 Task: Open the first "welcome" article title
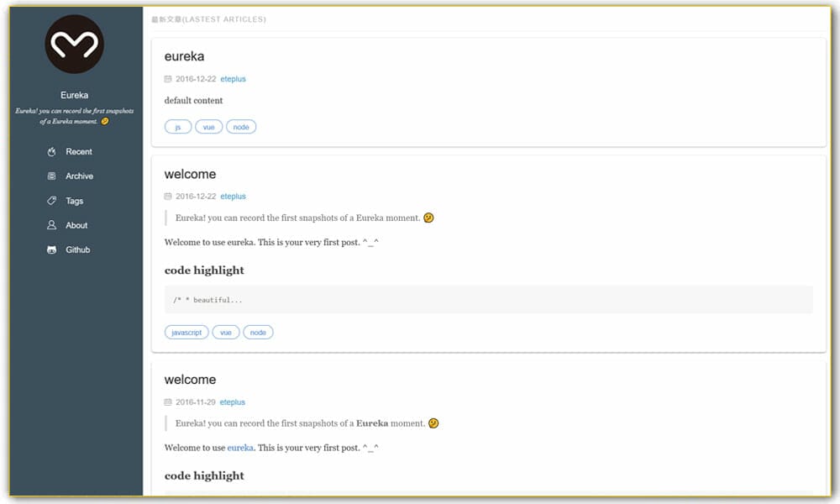coord(190,174)
